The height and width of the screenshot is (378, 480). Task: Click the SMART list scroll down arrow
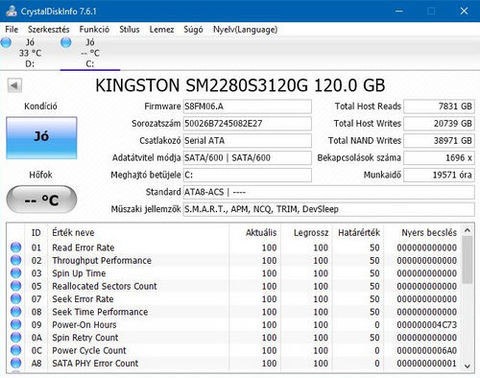click(x=467, y=366)
